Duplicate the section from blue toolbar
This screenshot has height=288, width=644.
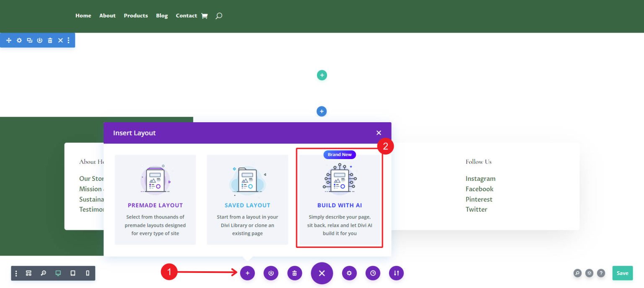click(x=29, y=40)
